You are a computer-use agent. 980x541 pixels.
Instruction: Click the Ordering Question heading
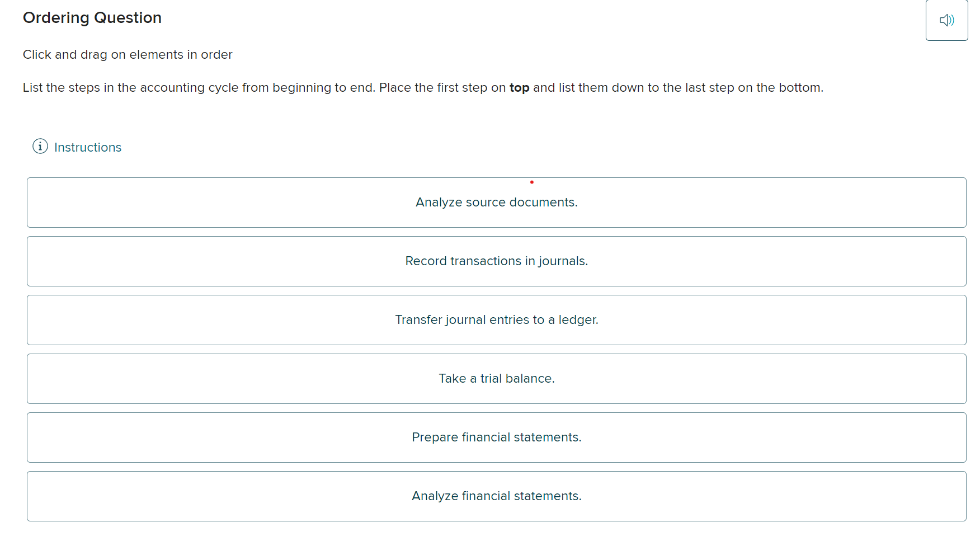[x=92, y=17]
